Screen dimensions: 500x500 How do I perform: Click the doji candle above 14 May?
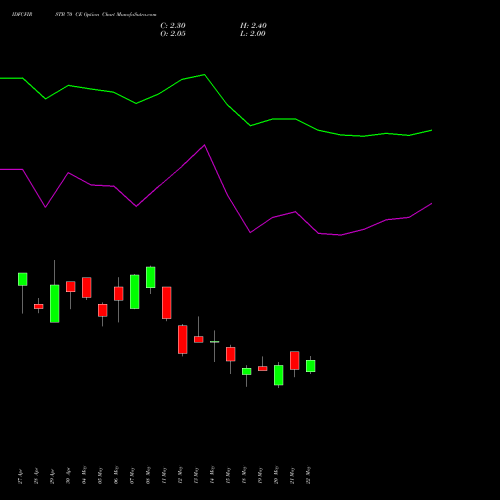215,342
